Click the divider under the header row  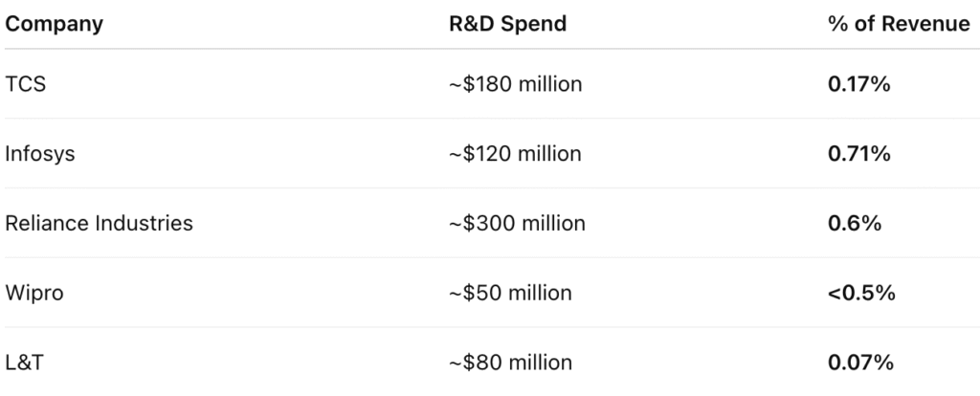pos(490,48)
